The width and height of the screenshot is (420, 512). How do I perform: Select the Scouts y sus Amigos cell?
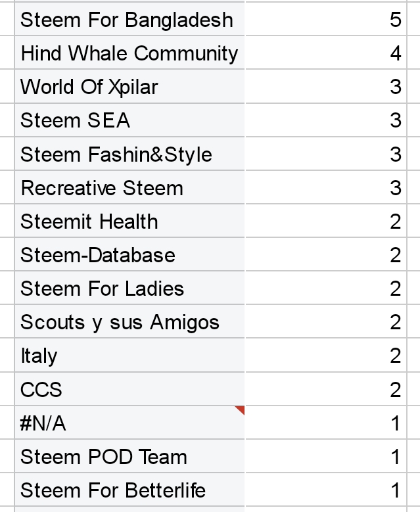tap(128, 322)
